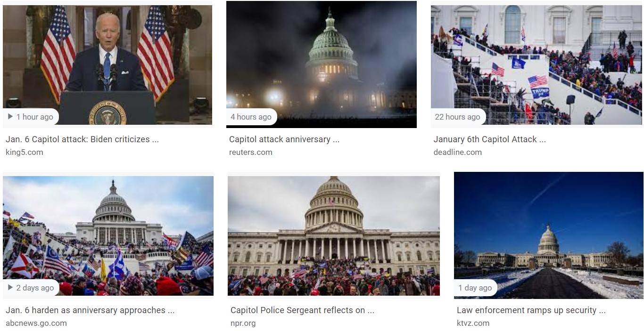Image resolution: width=644 pixels, height=331 pixels.
Task: Open 'January 6th Capitol Attack' headline
Action: coord(489,139)
